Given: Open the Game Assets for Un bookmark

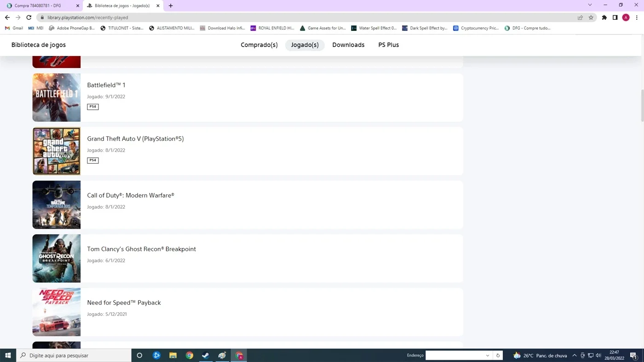Looking at the screenshot, I should (x=323, y=28).
